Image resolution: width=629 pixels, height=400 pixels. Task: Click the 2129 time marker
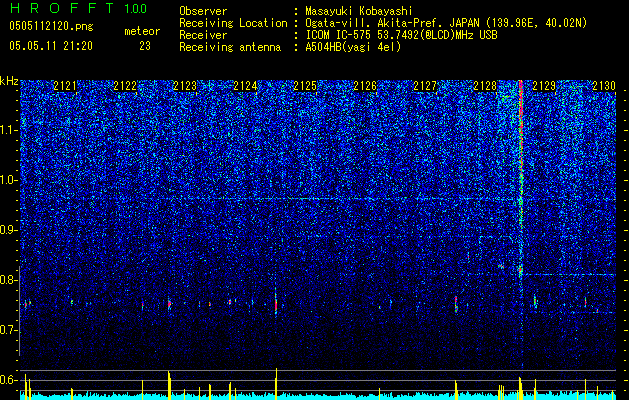[544, 86]
